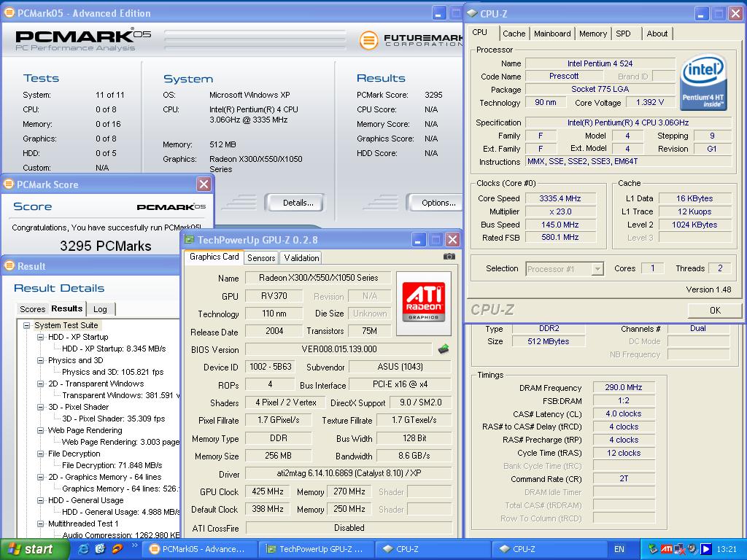
Task: Click the CPU-Z Core Speed value
Action: 560,198
